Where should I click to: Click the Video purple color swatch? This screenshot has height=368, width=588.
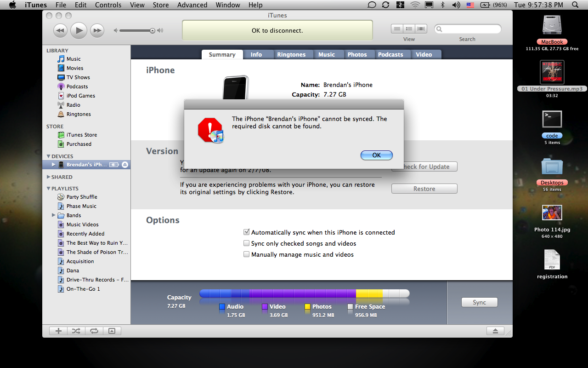(x=265, y=307)
